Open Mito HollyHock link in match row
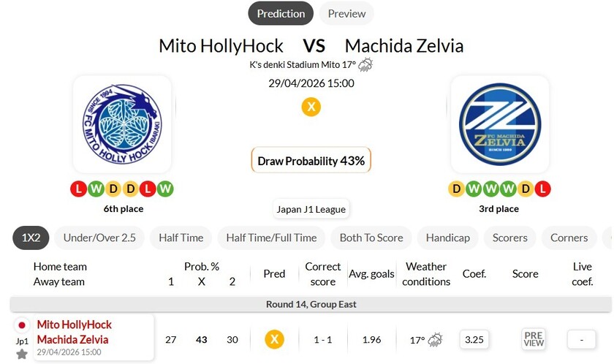 point(74,325)
